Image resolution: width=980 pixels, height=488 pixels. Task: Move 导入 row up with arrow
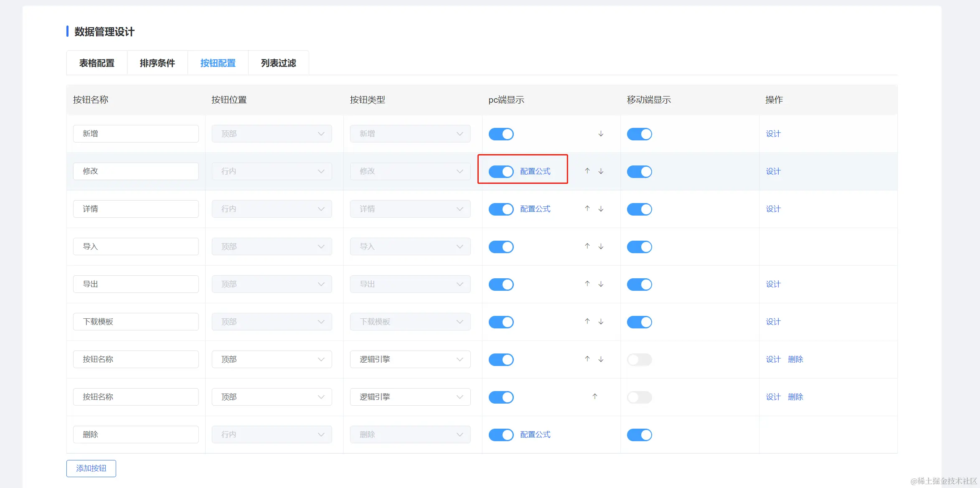coord(587,246)
